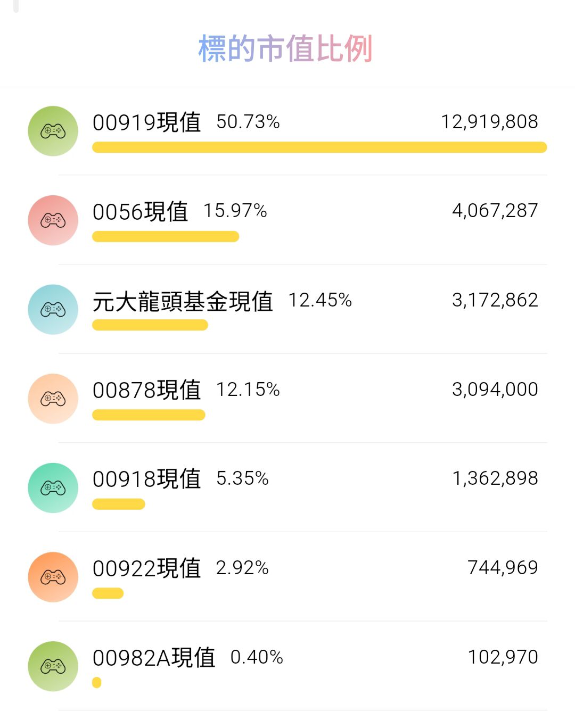Screen dimensions: 575x728
Task: Open the 00919現值 holding label
Action: click(x=146, y=122)
